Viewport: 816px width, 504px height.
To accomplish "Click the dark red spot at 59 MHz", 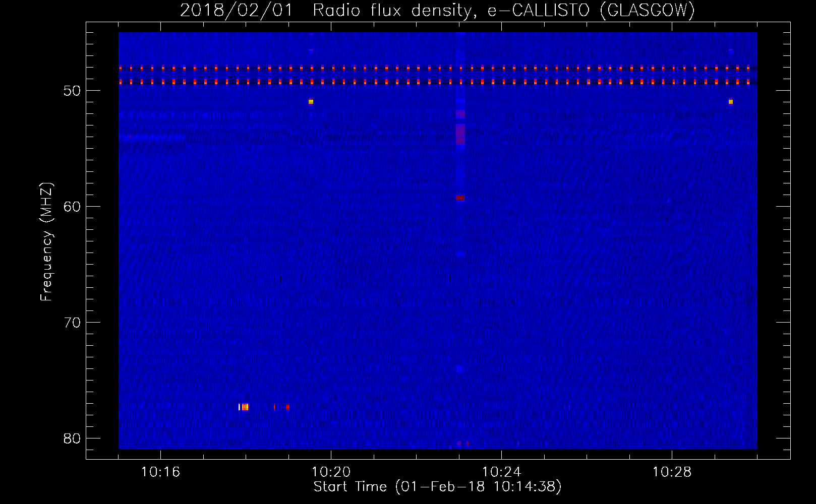I will pyautogui.click(x=460, y=198).
